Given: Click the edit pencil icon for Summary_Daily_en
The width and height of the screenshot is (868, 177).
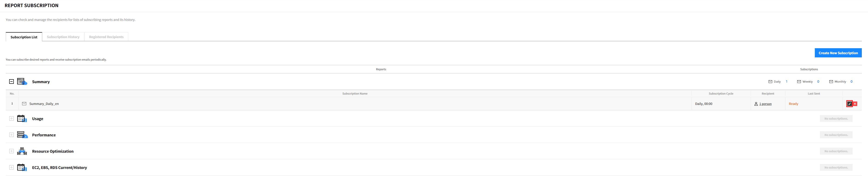Looking at the screenshot, I should [849, 104].
